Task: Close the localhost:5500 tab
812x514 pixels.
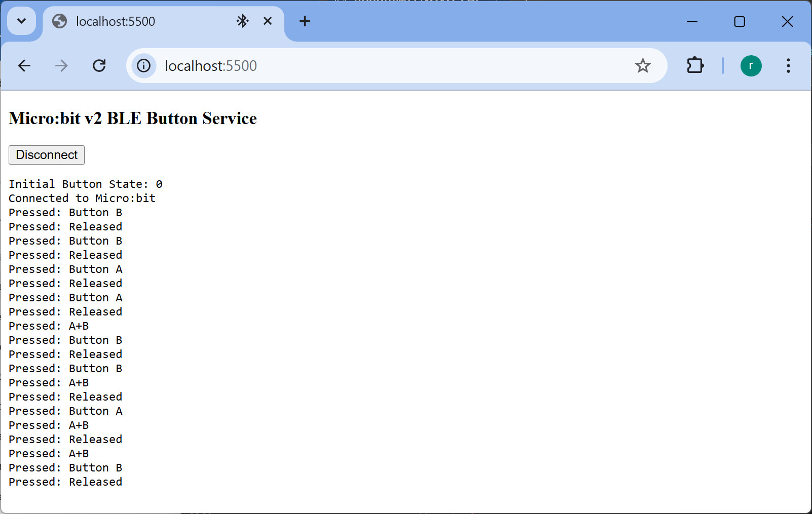Action: click(x=268, y=21)
